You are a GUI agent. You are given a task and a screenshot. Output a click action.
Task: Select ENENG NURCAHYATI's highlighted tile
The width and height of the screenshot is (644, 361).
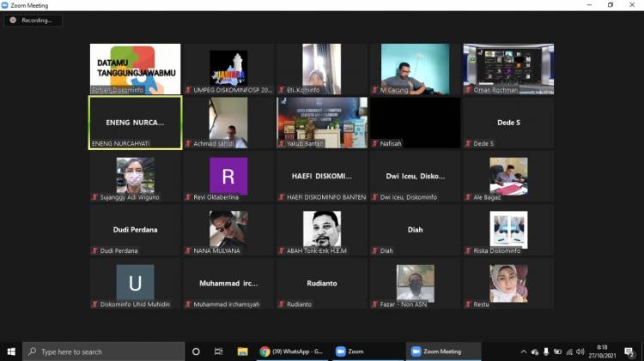coord(135,123)
